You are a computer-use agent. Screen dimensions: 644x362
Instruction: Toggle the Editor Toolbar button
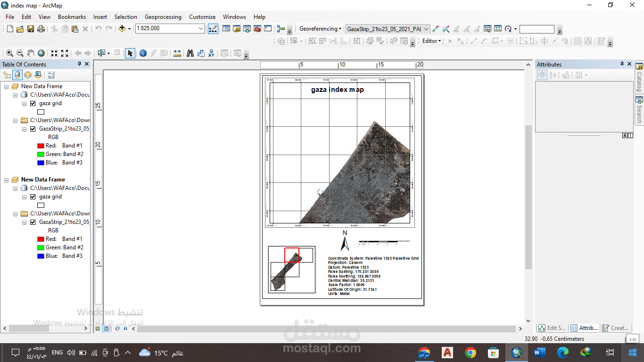(x=213, y=29)
